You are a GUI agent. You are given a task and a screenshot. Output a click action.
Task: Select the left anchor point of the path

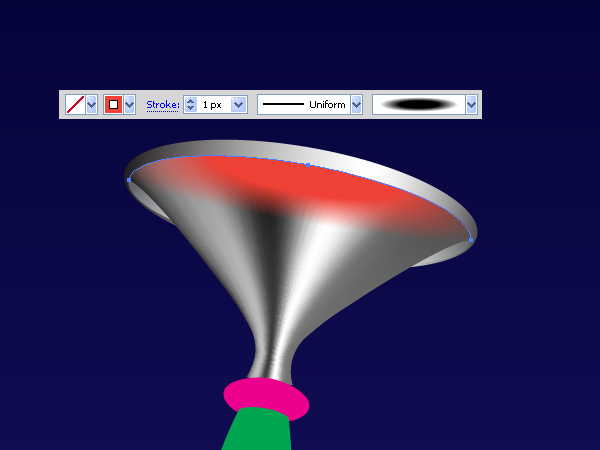pyautogui.click(x=129, y=179)
